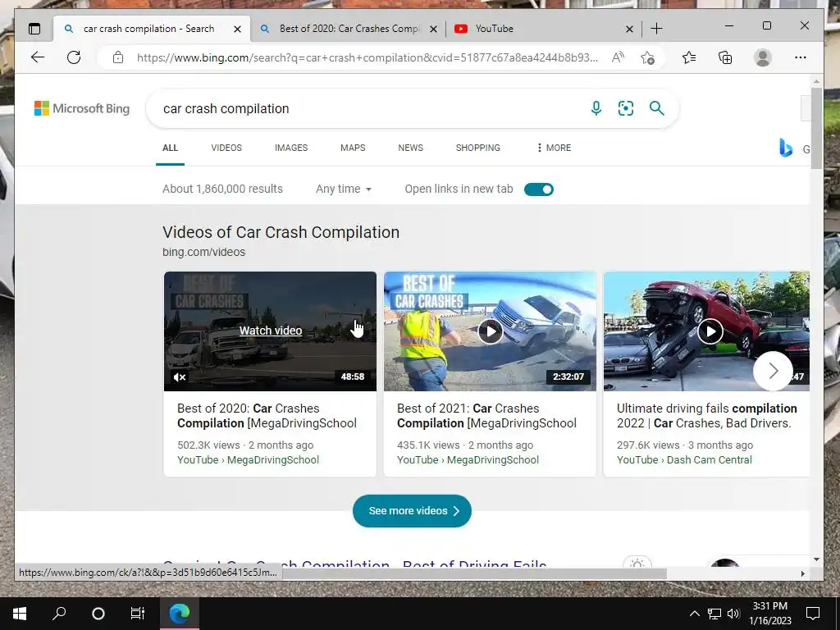Viewport: 840px width, 630px height.
Task: Click 'About 1,860,000 results' text
Action: [222, 189]
